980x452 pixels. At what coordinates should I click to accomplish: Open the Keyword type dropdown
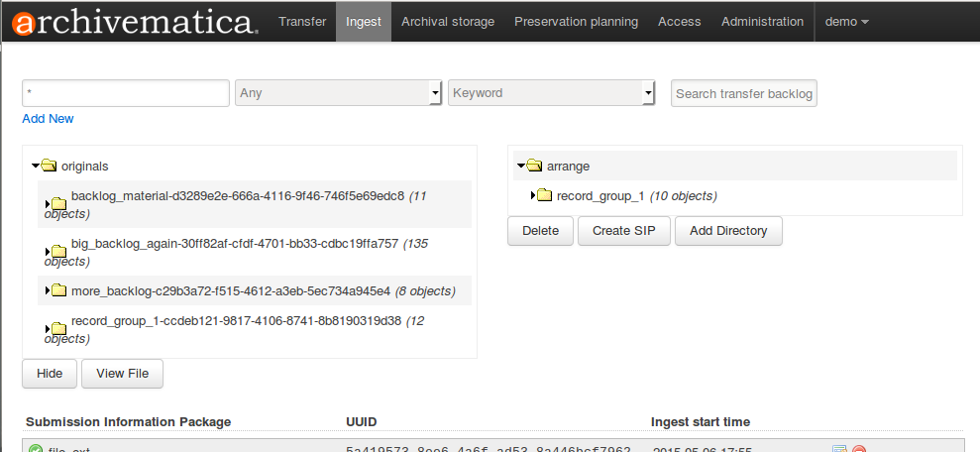click(552, 93)
